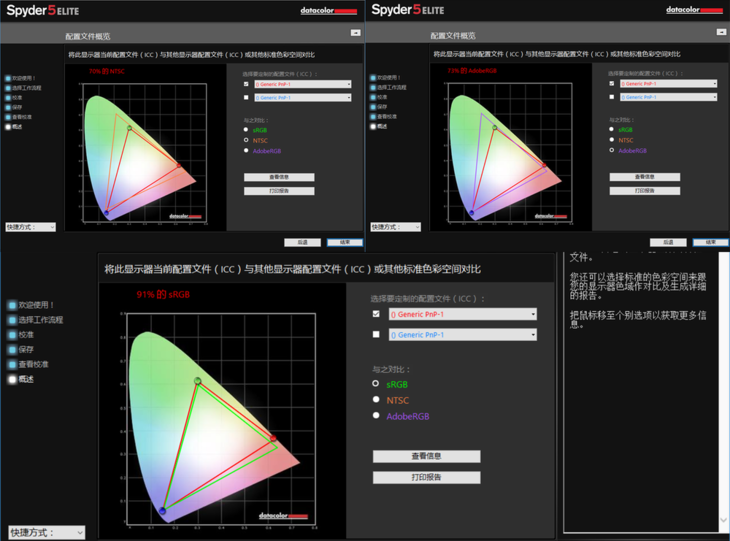Enable blue Generic PnP-1 checkbox in 91% sRGB panel
This screenshot has height=541, width=730.
(376, 335)
